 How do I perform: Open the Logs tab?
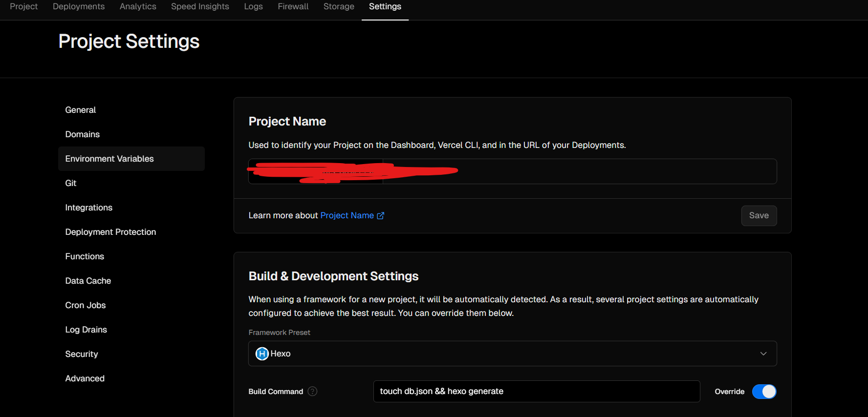pyautogui.click(x=253, y=7)
